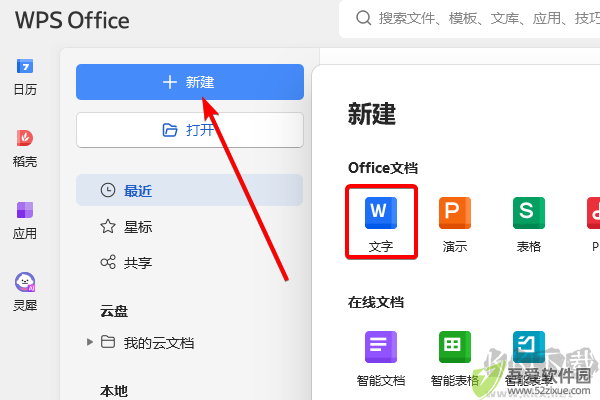Click the Office文档 section heading

pyautogui.click(x=383, y=168)
